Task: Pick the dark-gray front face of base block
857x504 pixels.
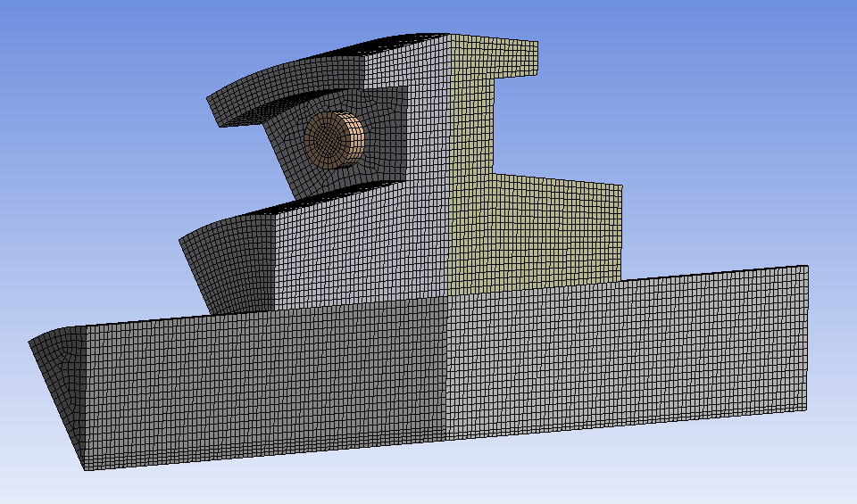Action: click(265, 382)
